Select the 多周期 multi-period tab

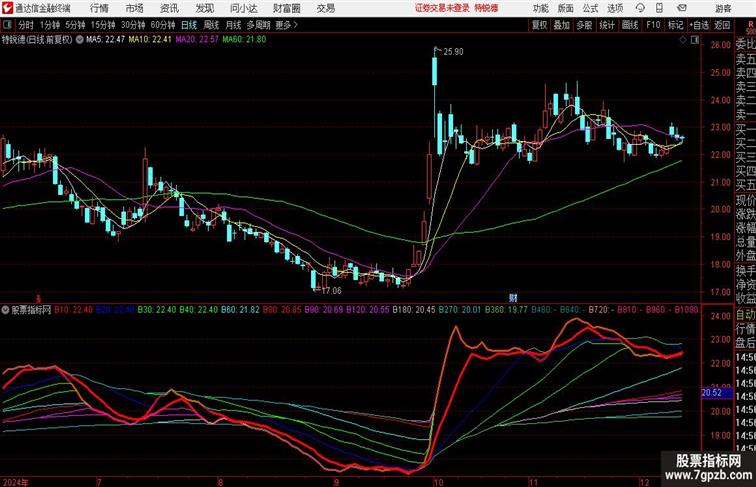pyautogui.click(x=258, y=25)
